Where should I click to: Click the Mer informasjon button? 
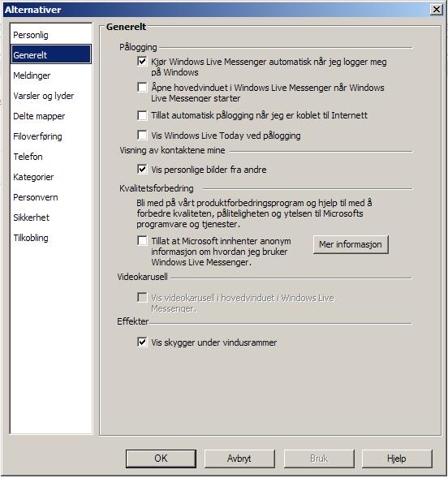point(351,244)
